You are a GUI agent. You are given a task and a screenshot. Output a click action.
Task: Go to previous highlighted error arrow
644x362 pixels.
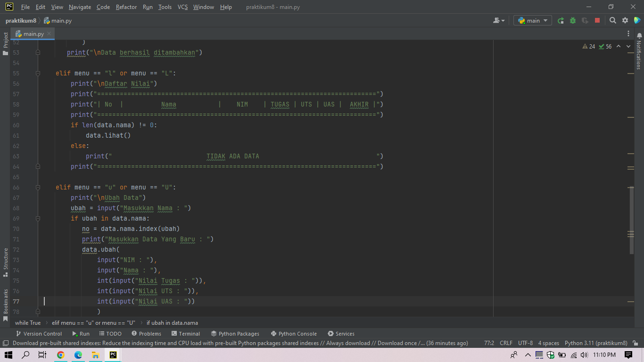click(619, 47)
